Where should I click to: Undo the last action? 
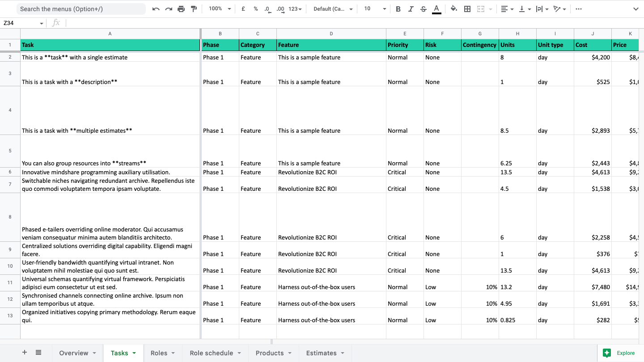[156, 9]
